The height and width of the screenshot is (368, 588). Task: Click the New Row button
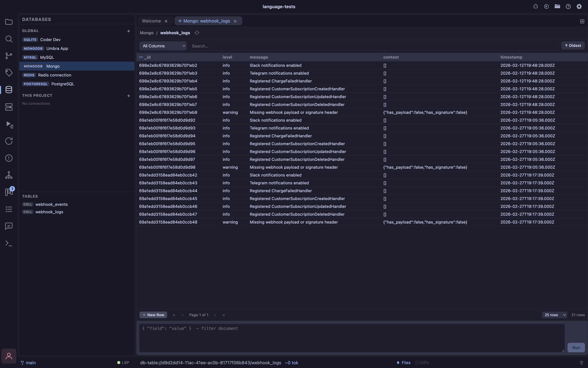click(x=153, y=315)
